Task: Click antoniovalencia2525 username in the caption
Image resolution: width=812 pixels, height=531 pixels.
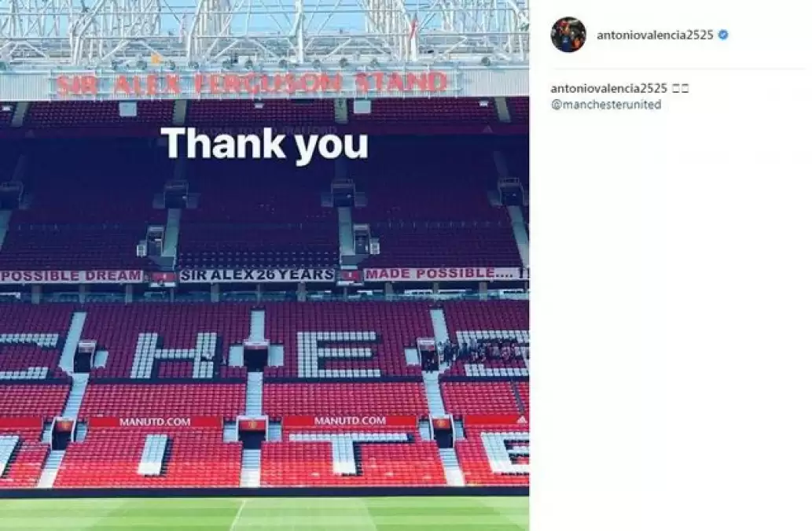Action: pyautogui.click(x=609, y=89)
